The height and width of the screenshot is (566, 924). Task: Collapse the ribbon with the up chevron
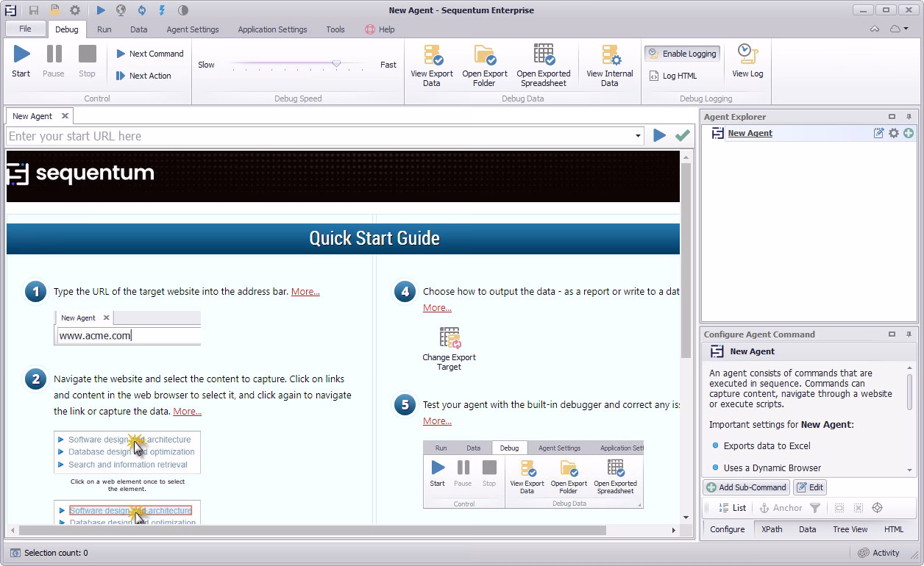pyautogui.click(x=875, y=29)
